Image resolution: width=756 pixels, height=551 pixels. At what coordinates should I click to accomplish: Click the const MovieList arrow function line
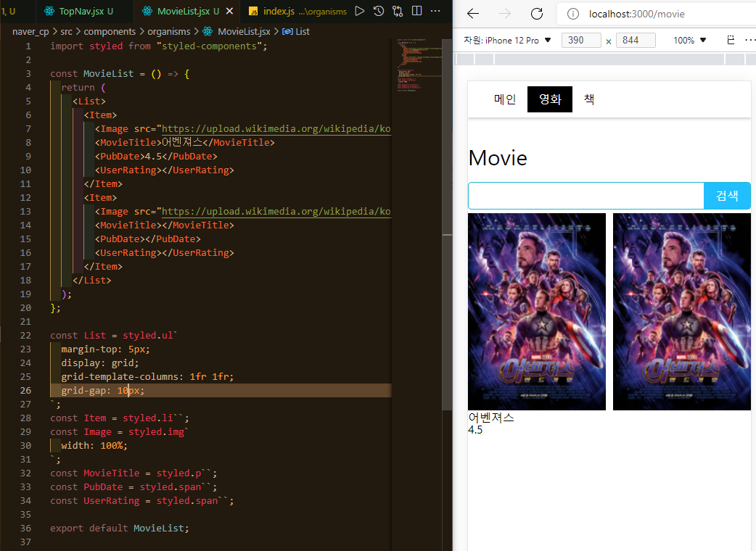[x=120, y=74]
